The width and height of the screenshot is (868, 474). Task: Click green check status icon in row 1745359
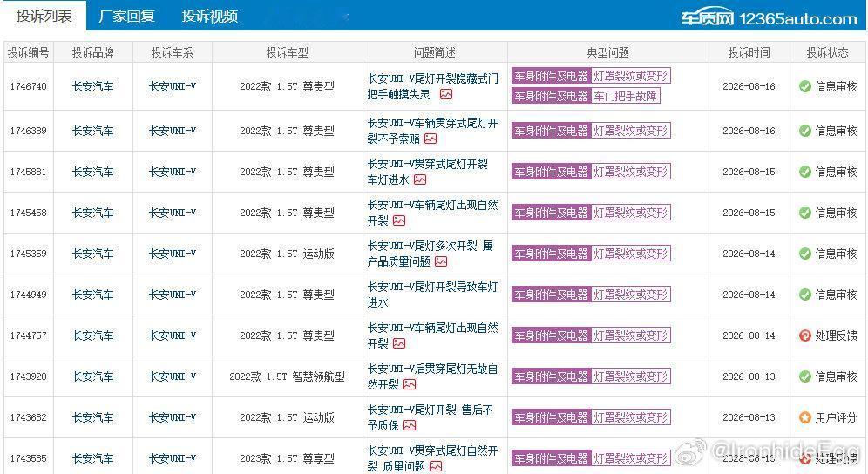(x=805, y=254)
